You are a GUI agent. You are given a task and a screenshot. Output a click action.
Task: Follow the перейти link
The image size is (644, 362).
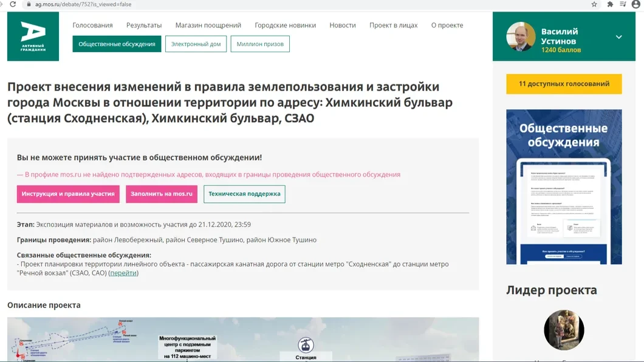(123, 273)
